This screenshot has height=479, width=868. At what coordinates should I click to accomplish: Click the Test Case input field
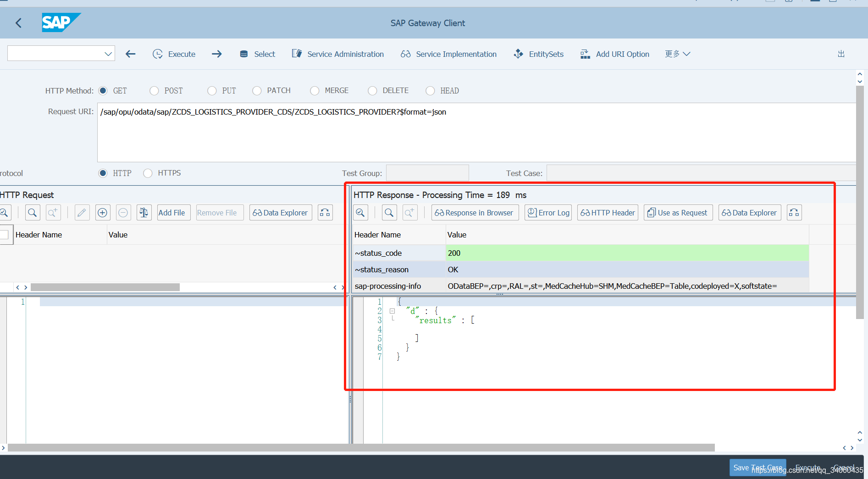coord(701,173)
